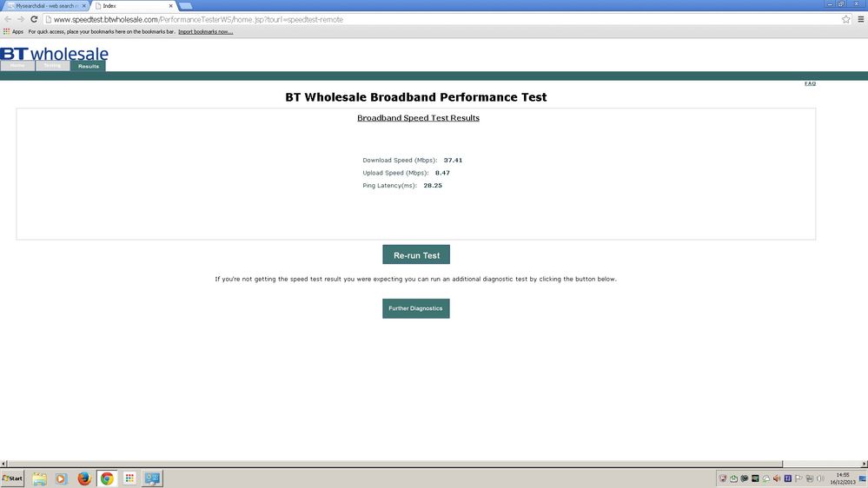Open Firefox from the taskbar
868x488 pixels.
point(84,478)
